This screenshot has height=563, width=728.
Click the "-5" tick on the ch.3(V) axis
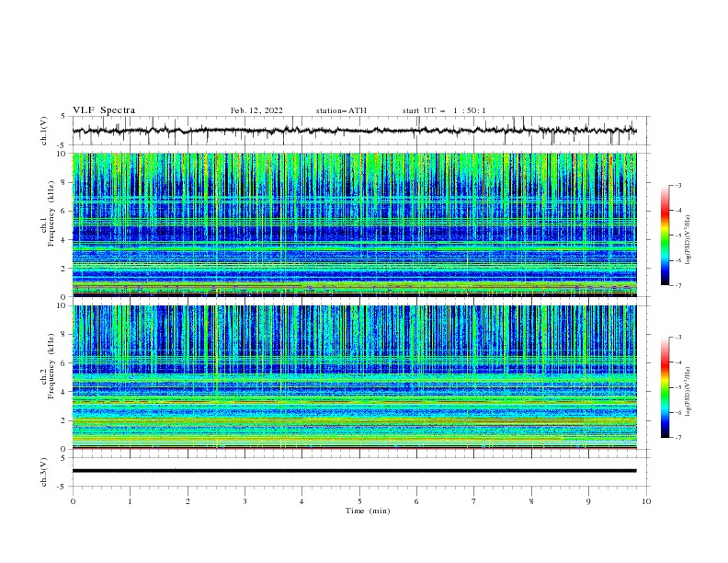[x=63, y=487]
